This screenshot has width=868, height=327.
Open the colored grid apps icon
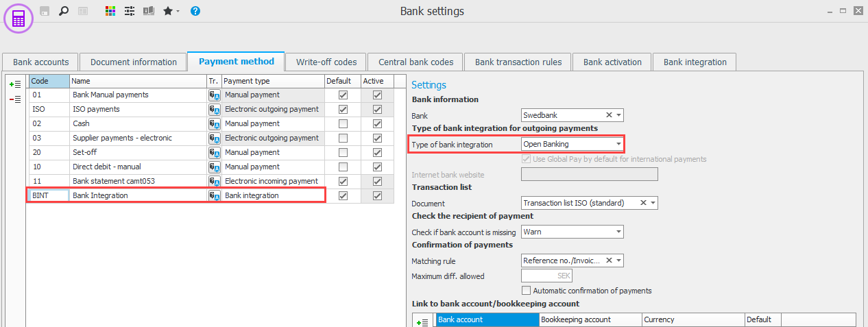[110, 11]
